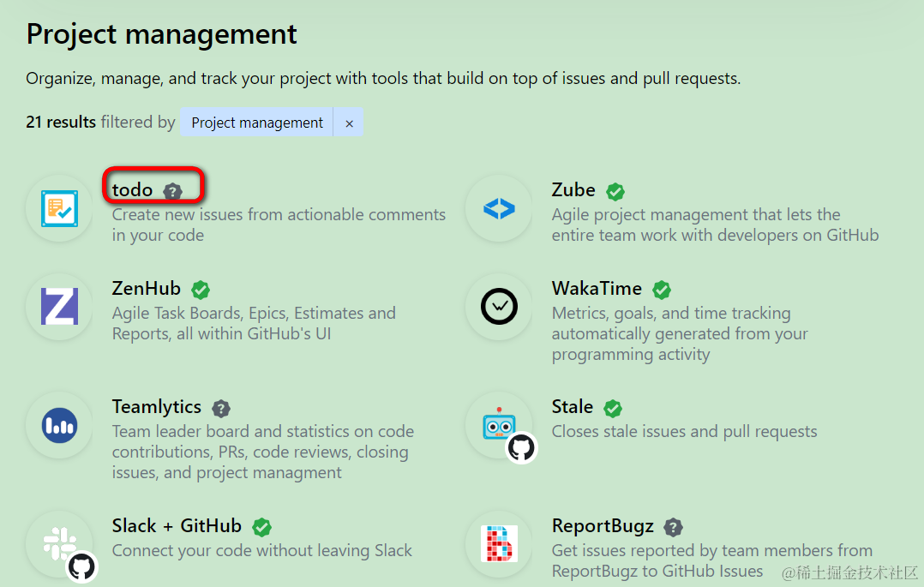Click the Stale robot icon
924x587 pixels.
pyautogui.click(x=498, y=425)
